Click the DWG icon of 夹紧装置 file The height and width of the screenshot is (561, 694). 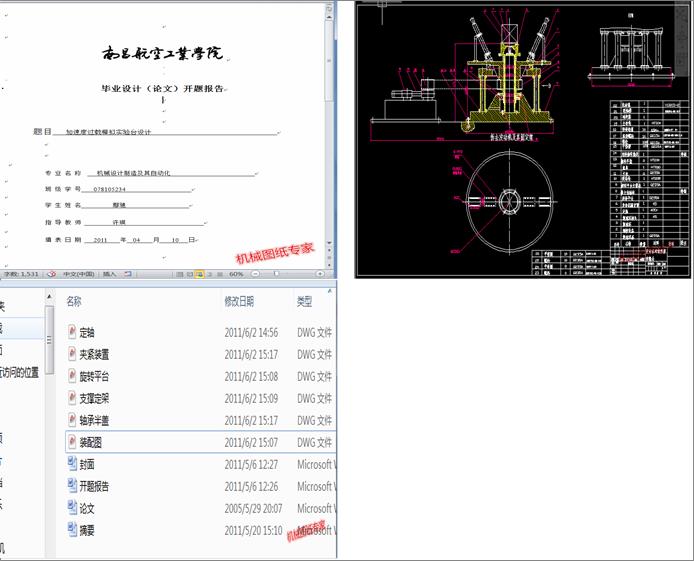[x=72, y=354]
